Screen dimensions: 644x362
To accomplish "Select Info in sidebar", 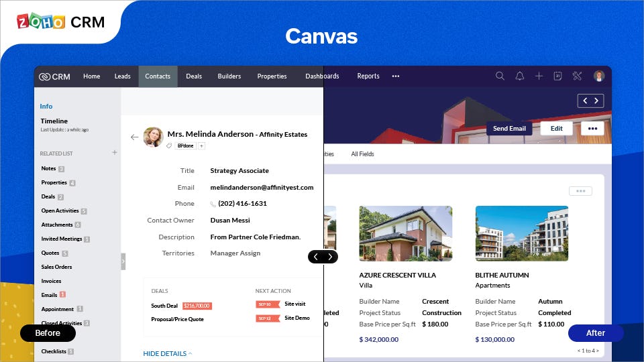I will tap(46, 107).
